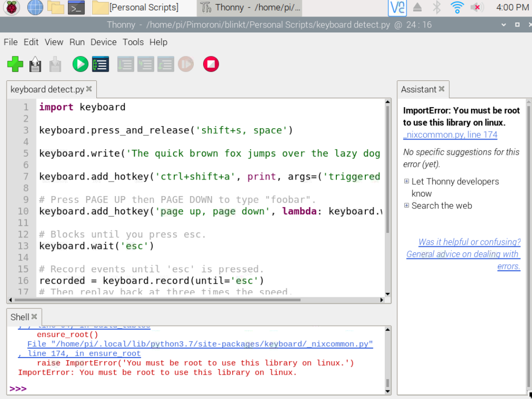Click the Load file icon in toolbar

coord(35,64)
